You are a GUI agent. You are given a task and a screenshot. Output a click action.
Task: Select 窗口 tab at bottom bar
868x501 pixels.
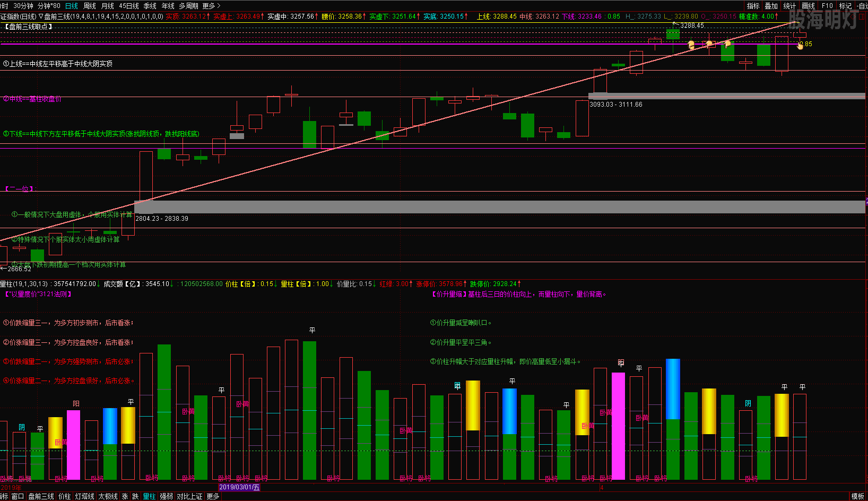[x=18, y=496]
